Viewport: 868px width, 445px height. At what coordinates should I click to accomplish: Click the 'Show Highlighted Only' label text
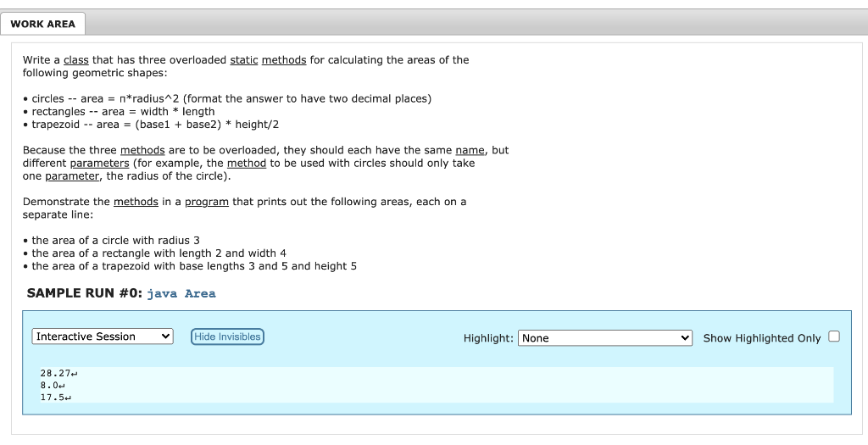tap(762, 338)
